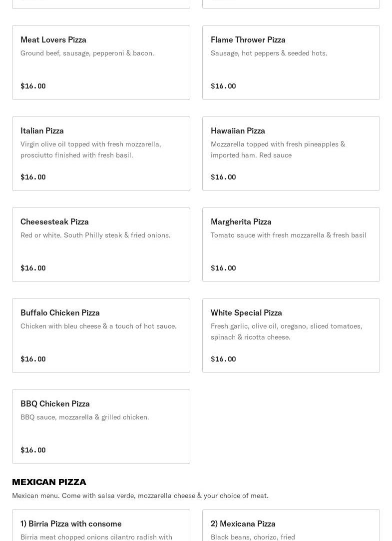
Task: Click the Mexican menu section description text
Action: [x=140, y=495]
